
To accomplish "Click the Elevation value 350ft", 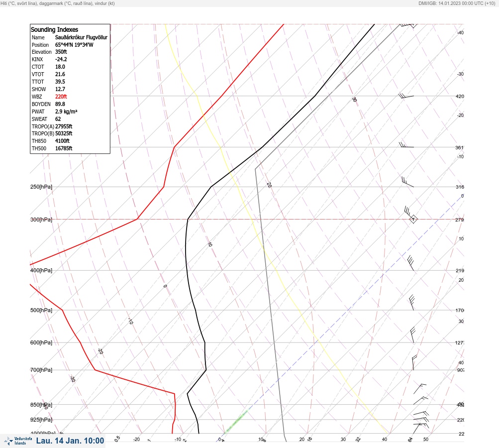I will tap(61, 52).
